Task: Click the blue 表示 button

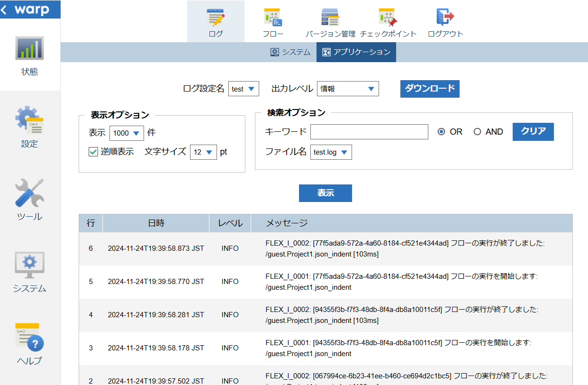Action: pyautogui.click(x=326, y=193)
